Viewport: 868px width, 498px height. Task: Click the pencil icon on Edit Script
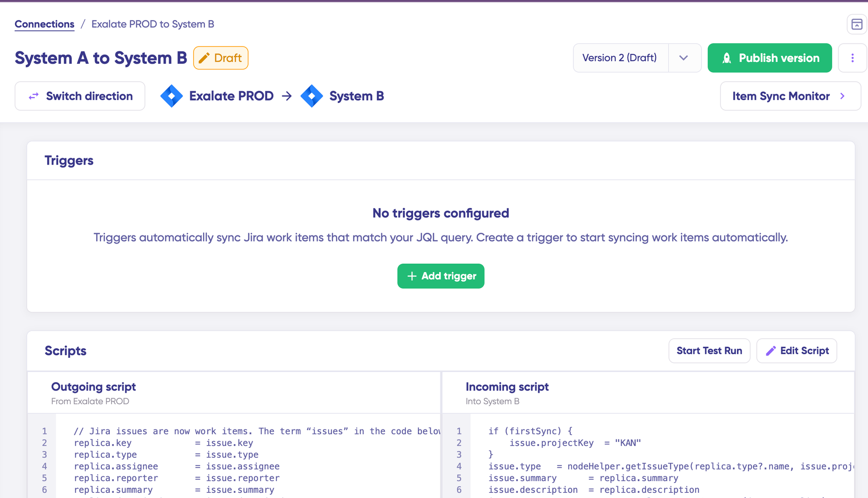pyautogui.click(x=771, y=351)
